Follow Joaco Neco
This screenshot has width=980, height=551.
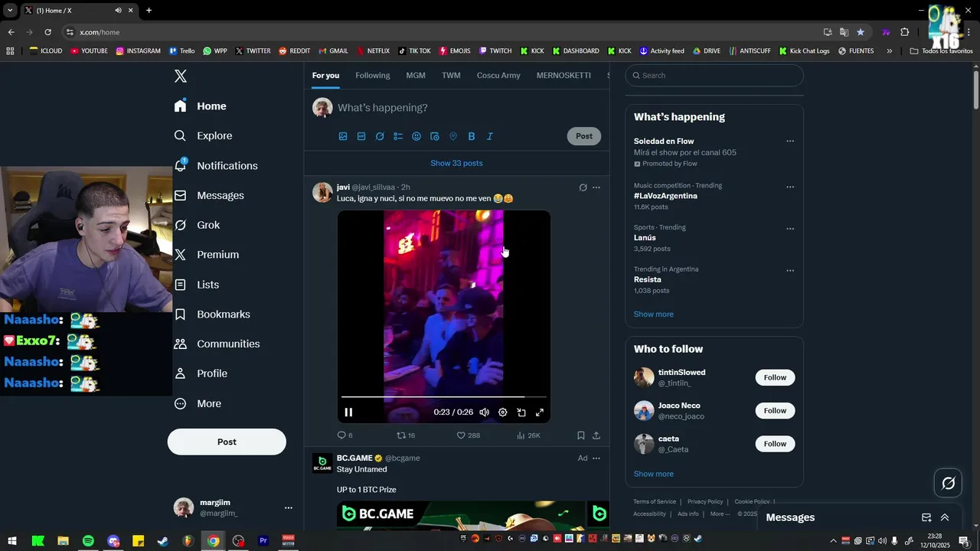pyautogui.click(x=775, y=411)
